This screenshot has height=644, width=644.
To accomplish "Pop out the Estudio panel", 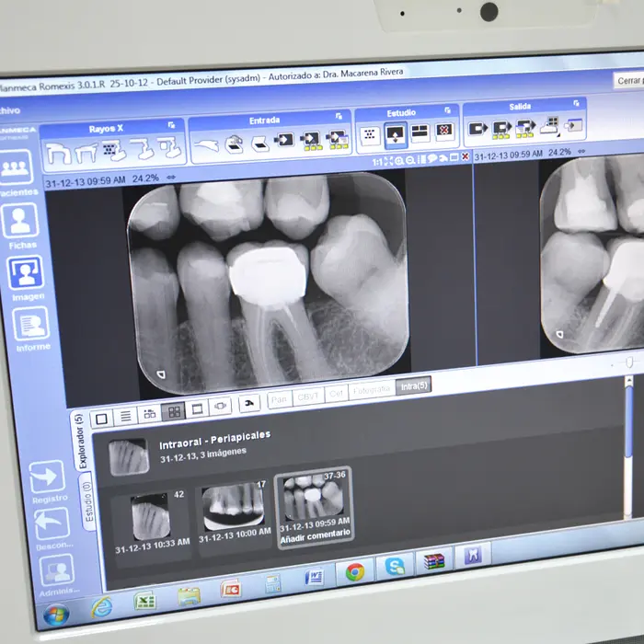I will pyautogui.click(x=448, y=110).
